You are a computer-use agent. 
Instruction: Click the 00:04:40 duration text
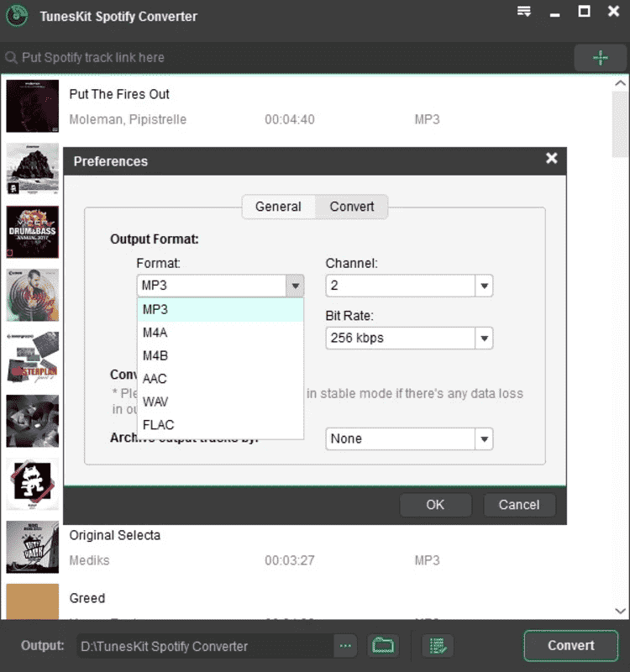(290, 119)
